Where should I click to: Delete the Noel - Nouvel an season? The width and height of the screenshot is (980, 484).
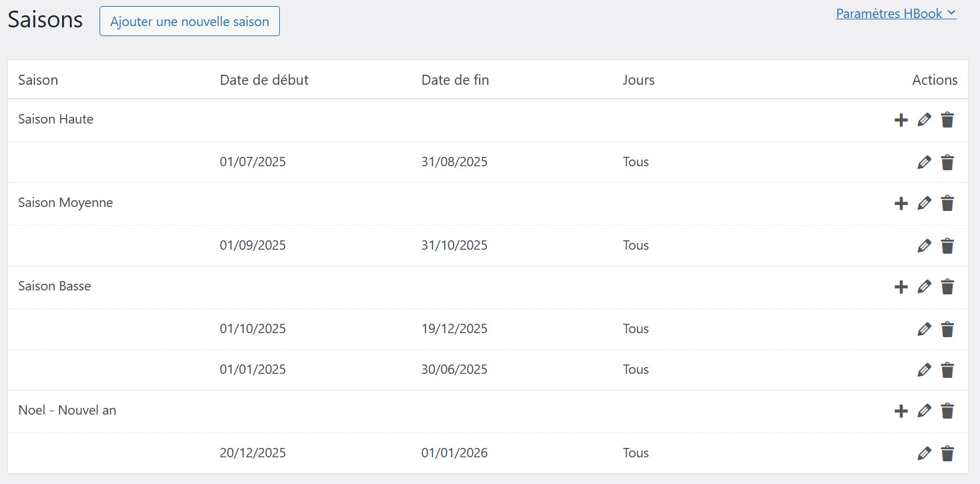[x=947, y=411]
